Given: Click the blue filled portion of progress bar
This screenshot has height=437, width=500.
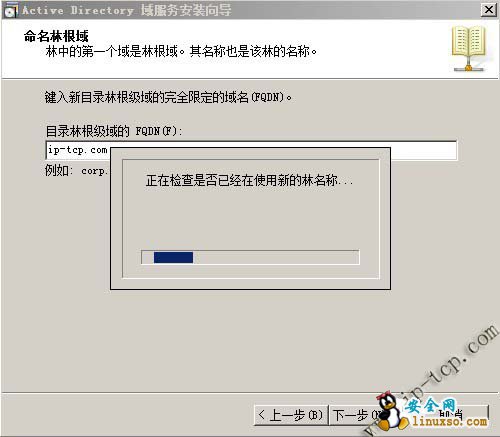Looking at the screenshot, I should 173,258.
